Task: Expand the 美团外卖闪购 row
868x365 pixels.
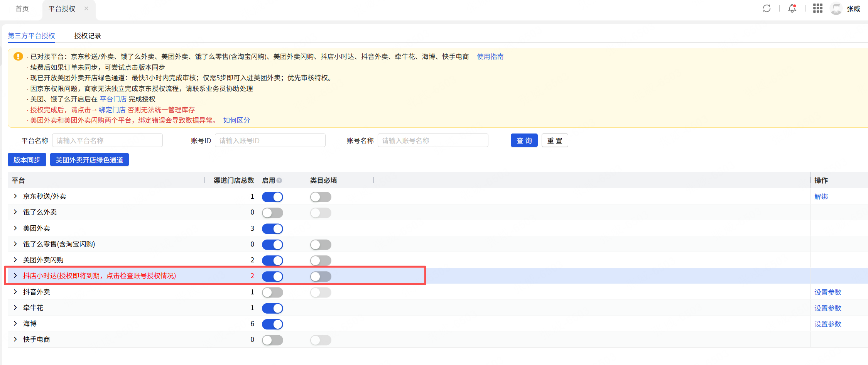Action: [x=15, y=260]
